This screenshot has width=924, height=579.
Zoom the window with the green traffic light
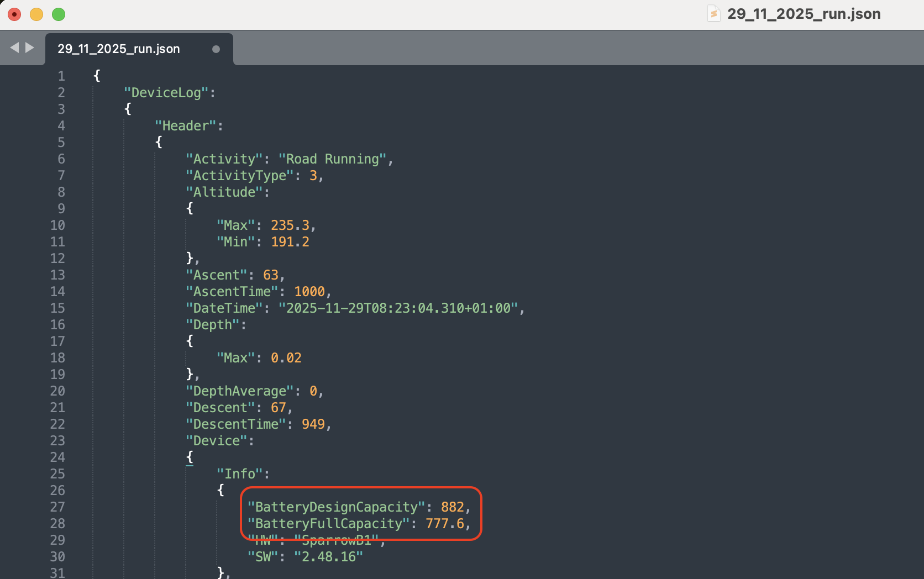(x=58, y=14)
